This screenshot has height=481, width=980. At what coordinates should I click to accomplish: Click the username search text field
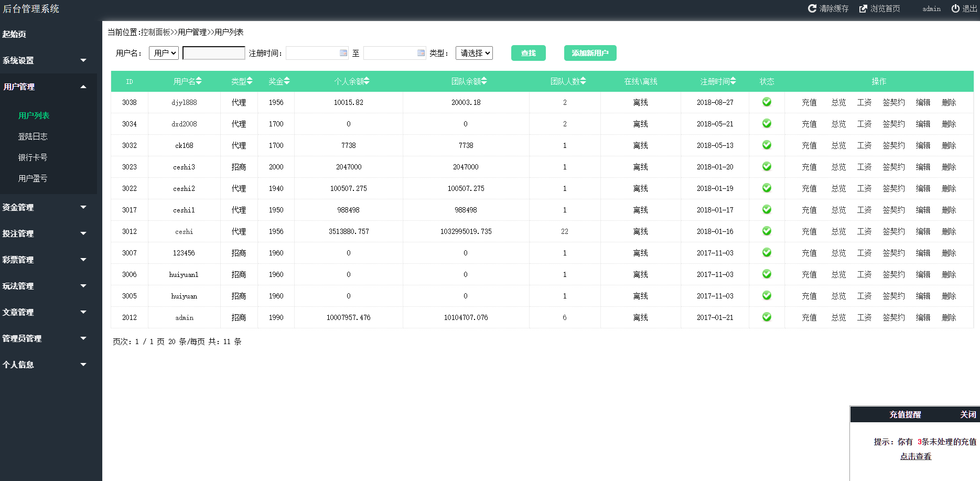tap(213, 53)
